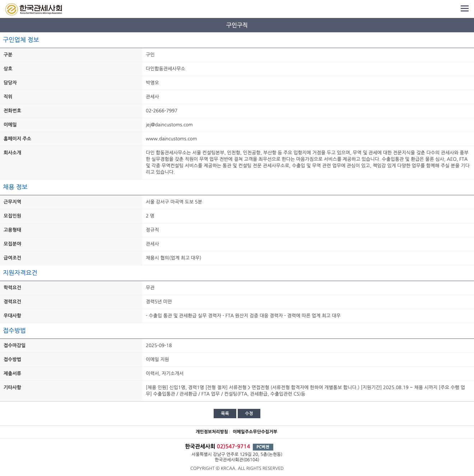Open the 이메일주소무단수집거부 link
Viewport: 474px width, 476px height.
click(x=255, y=432)
